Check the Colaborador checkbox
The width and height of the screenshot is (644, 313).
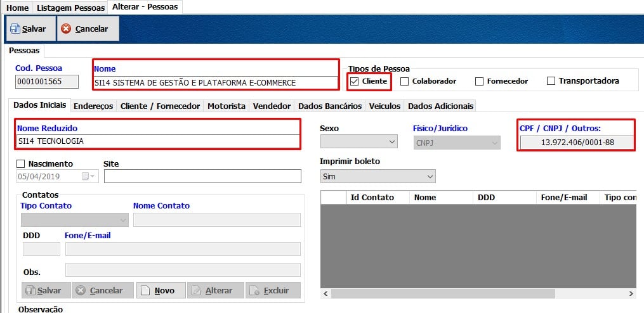tap(405, 81)
